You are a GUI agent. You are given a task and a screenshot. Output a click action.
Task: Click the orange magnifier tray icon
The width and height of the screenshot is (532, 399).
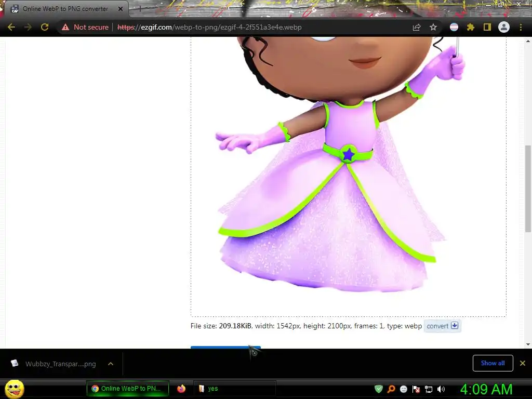[x=391, y=389]
